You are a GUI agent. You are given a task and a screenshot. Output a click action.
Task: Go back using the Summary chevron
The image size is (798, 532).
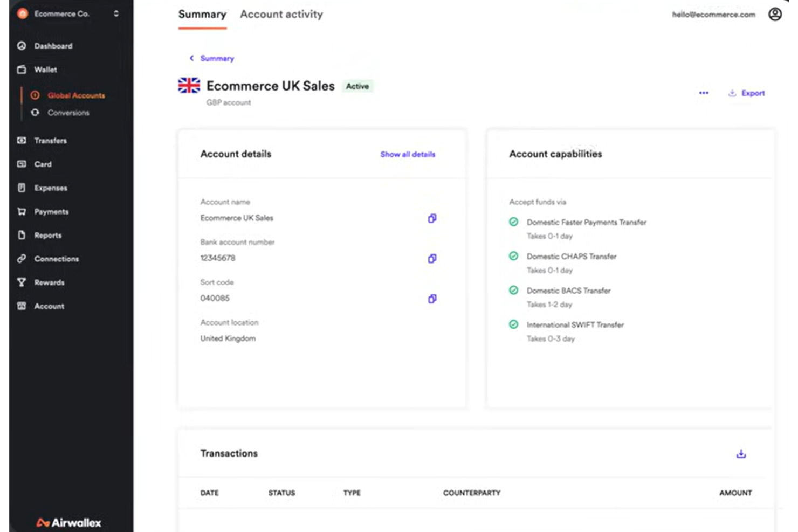click(x=191, y=58)
